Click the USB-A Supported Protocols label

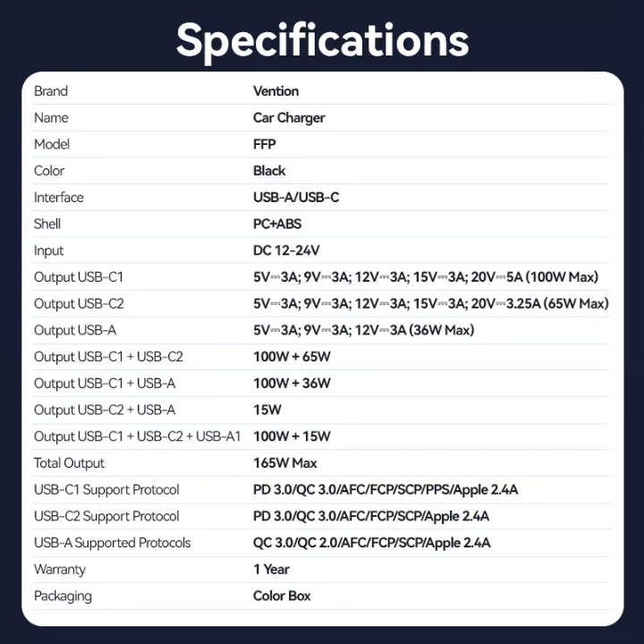pyautogui.click(x=113, y=543)
